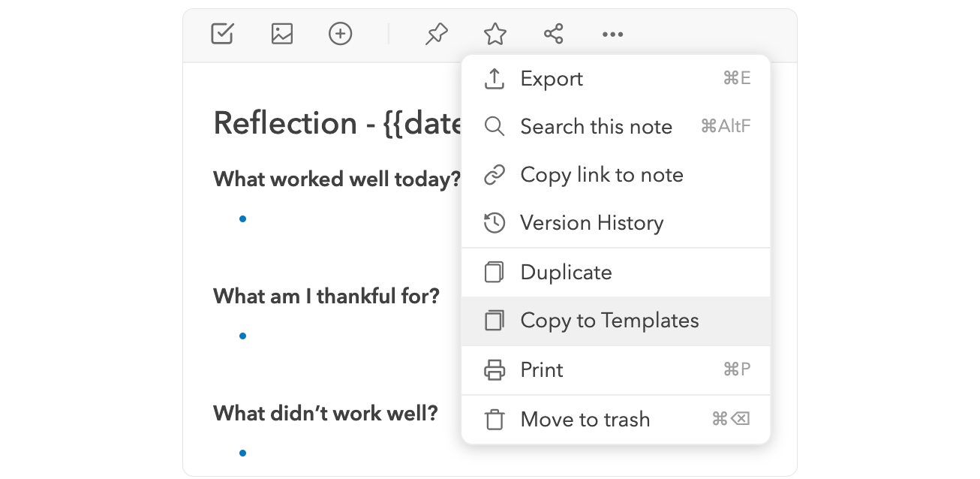Click the three-dot more options icon
Image resolution: width=980 pixels, height=479 pixels.
point(612,35)
